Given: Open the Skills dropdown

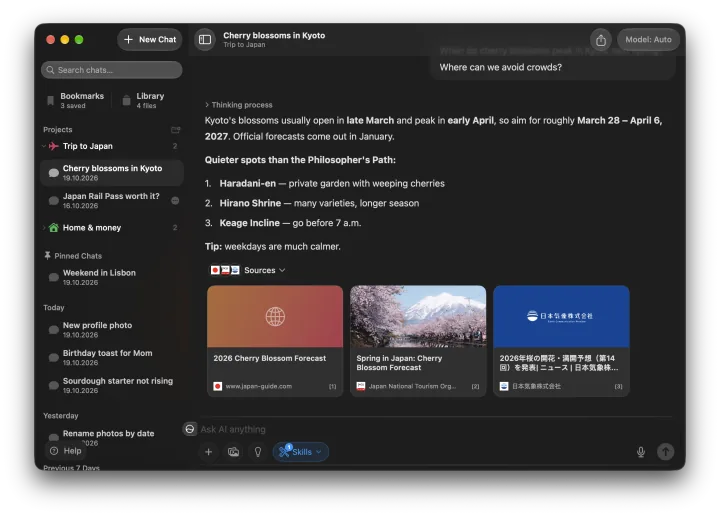Looking at the screenshot, I should point(301,452).
